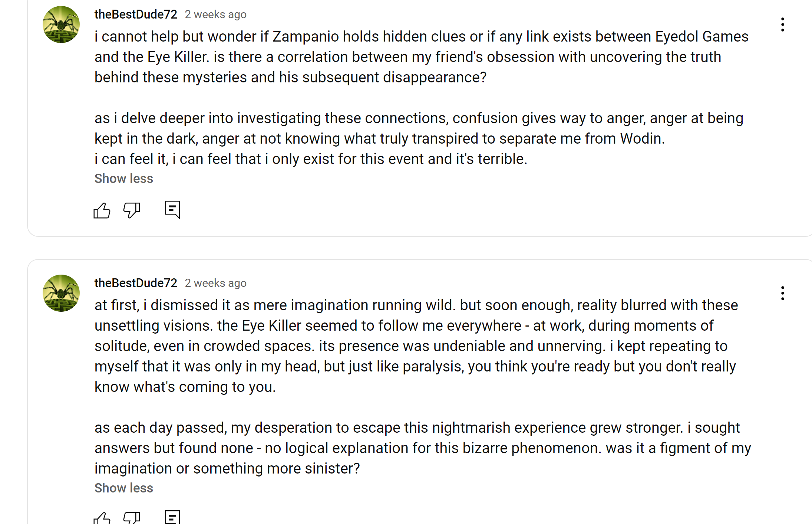Collapse the first comment with Show less
Viewport: 812px width, 524px height.
123,179
